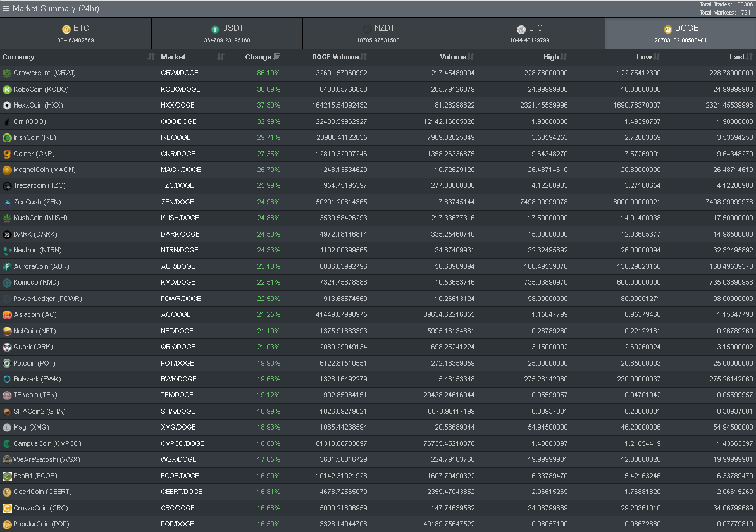Select the DOGE market tab
Image resolution: width=756 pixels, height=532 pixels.
pyautogui.click(x=681, y=34)
